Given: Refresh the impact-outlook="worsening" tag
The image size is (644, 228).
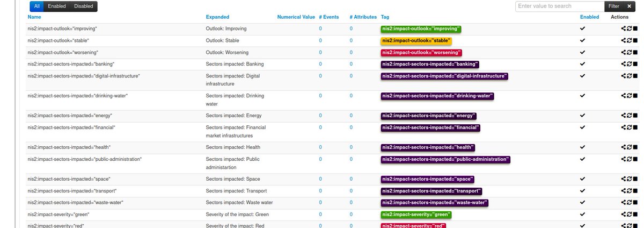Looking at the screenshot, I should (630, 53).
